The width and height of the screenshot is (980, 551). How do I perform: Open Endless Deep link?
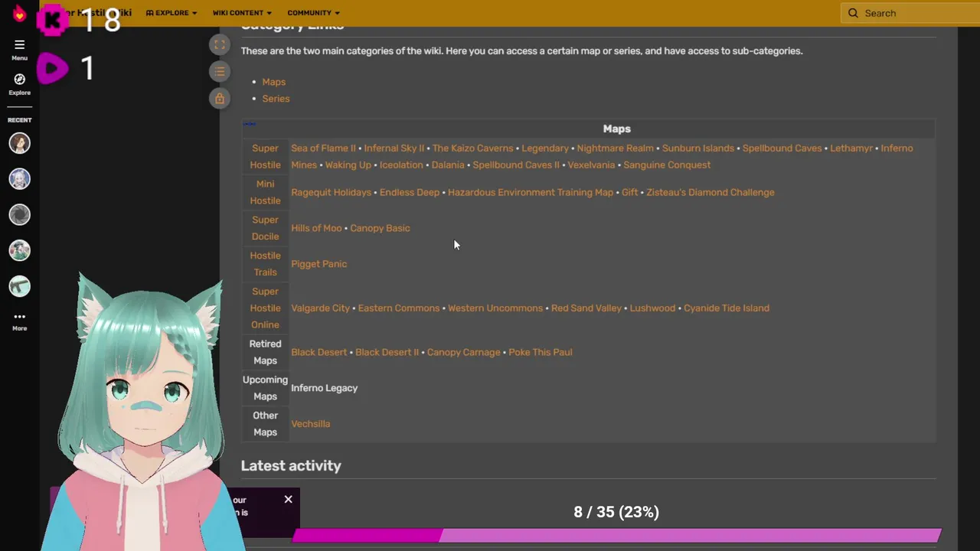(410, 193)
